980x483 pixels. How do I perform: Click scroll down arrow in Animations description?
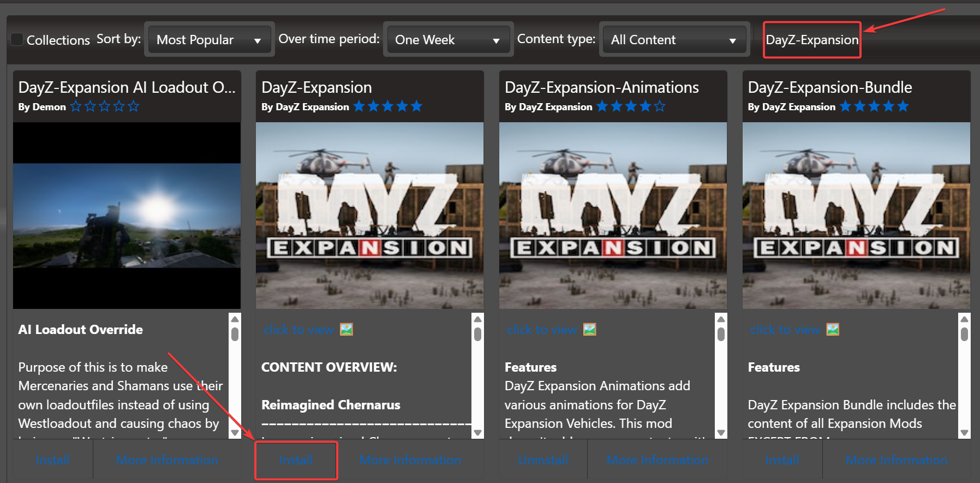point(721,433)
